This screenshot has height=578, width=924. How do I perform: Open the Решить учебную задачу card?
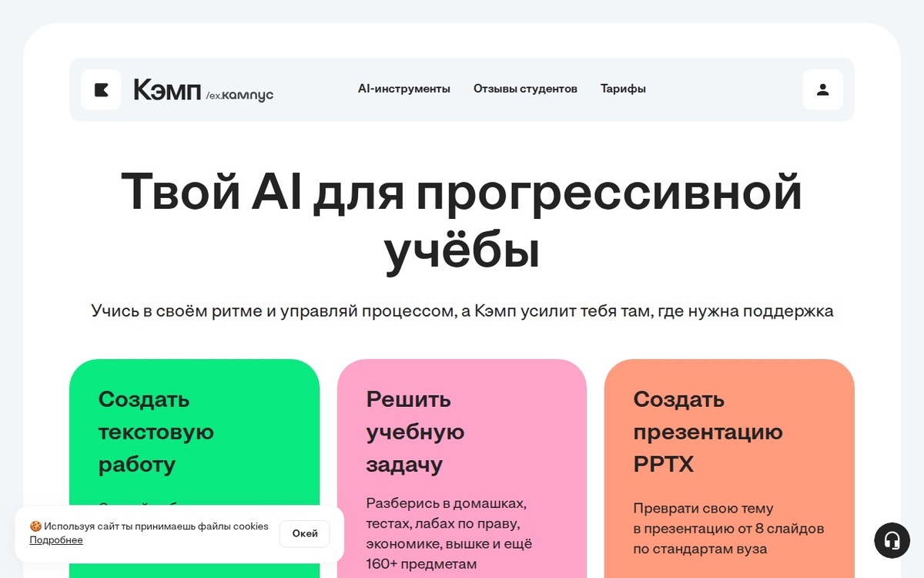point(462,469)
